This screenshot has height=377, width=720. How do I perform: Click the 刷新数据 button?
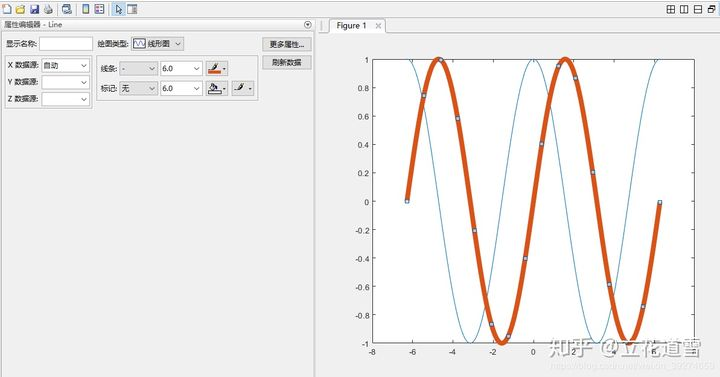click(x=287, y=62)
